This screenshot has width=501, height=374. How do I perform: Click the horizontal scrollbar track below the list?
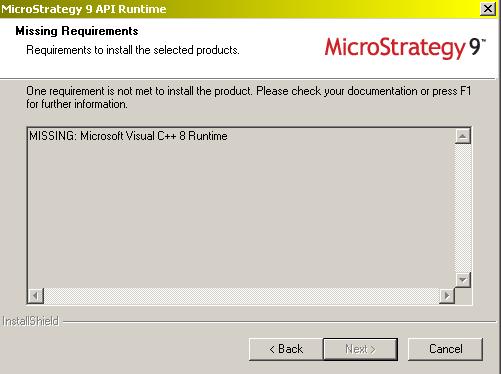[242, 295]
